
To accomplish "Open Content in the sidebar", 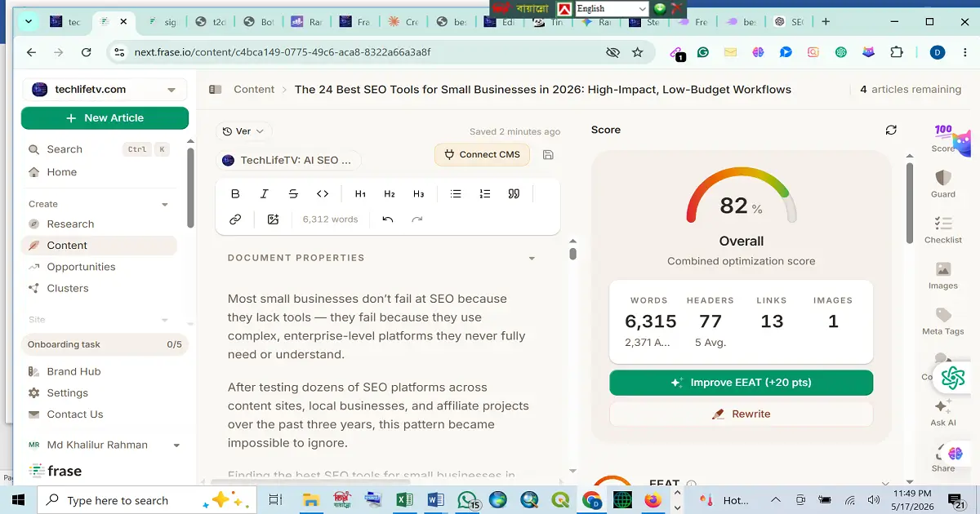I will [100, 246].
